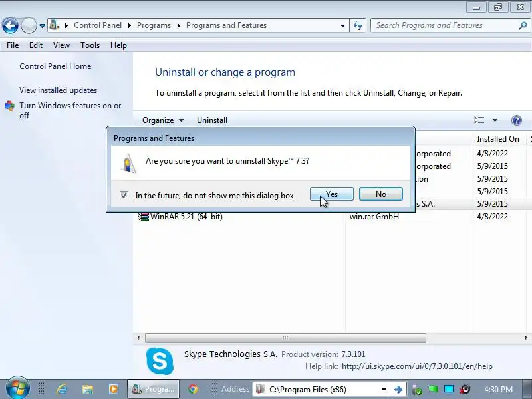Open View installed updates
532x399 pixels.
[x=58, y=90]
